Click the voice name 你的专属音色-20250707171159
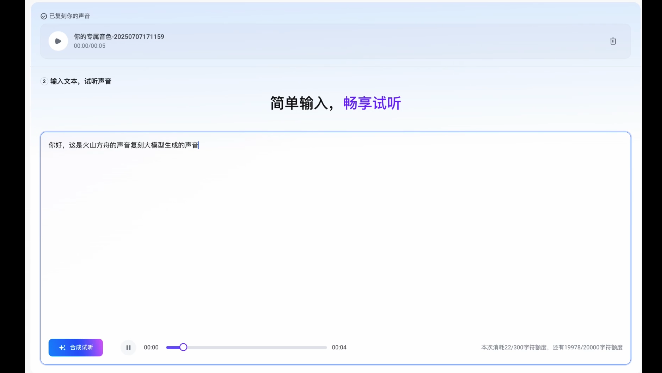Screen dimensions: 662x373 (x=119, y=37)
